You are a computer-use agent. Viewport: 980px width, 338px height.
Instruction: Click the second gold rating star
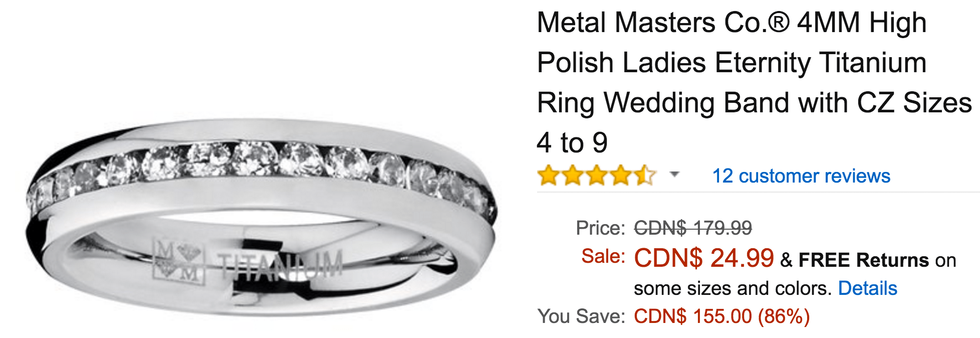(572, 176)
